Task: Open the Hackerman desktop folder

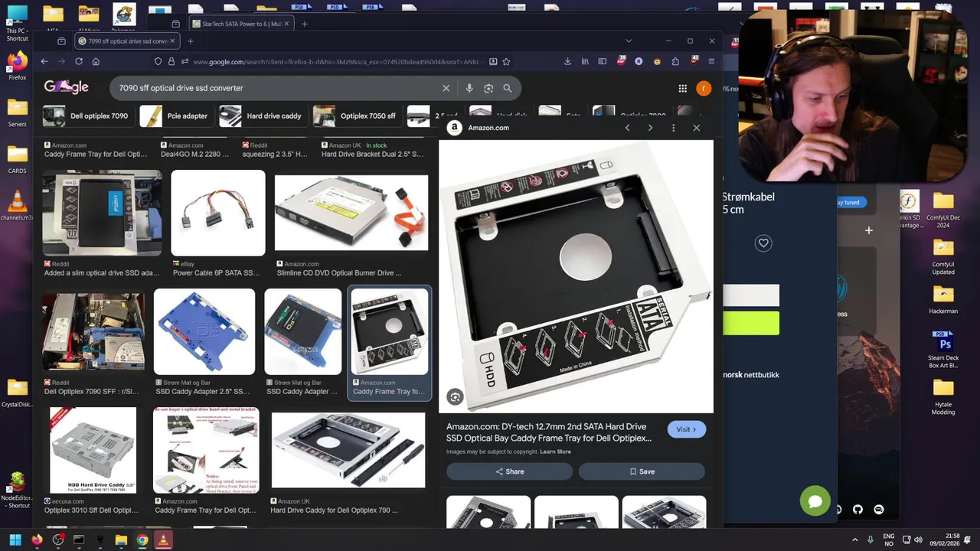Action: 943,300
